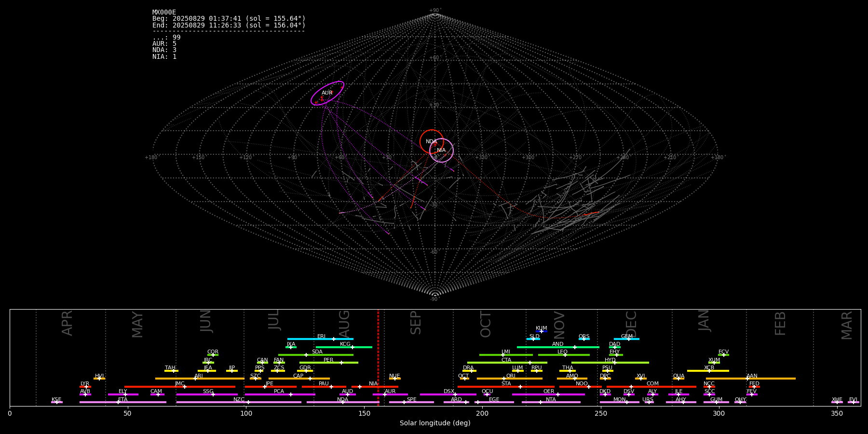Click the DEC month label

coord(631,324)
